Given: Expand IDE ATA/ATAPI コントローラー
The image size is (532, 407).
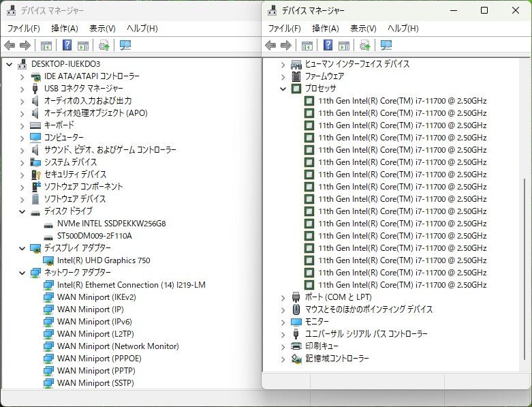Looking at the screenshot, I should pyautogui.click(x=22, y=77).
